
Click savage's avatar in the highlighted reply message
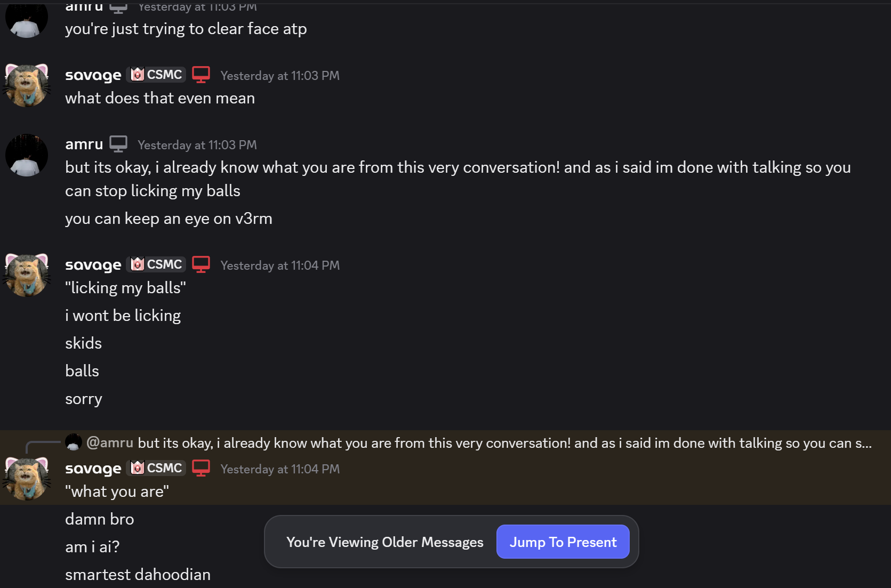27,478
